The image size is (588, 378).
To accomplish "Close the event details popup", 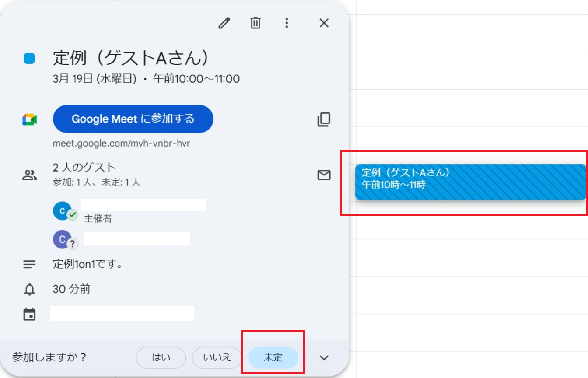I will (324, 23).
